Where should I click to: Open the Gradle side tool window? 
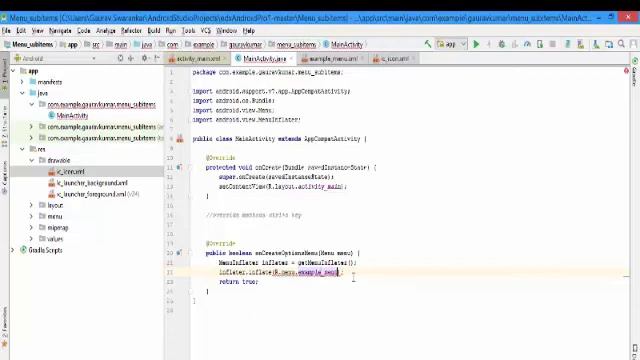tap(635, 71)
